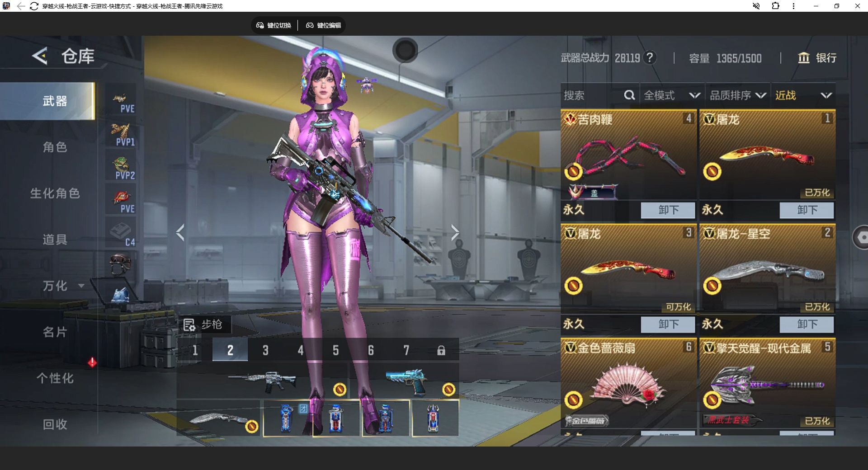
Task: Click the 容量 1365/1500 capacity text
Action: (x=725, y=58)
